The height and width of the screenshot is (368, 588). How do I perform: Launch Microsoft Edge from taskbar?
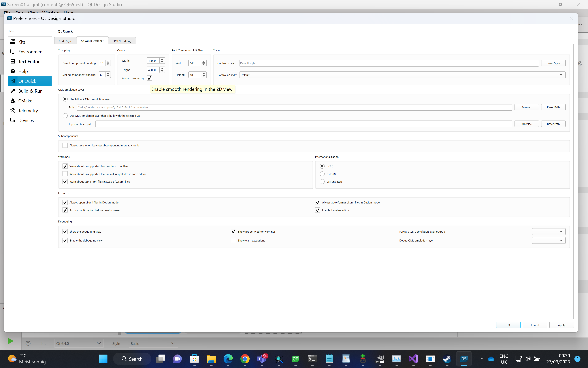228,359
